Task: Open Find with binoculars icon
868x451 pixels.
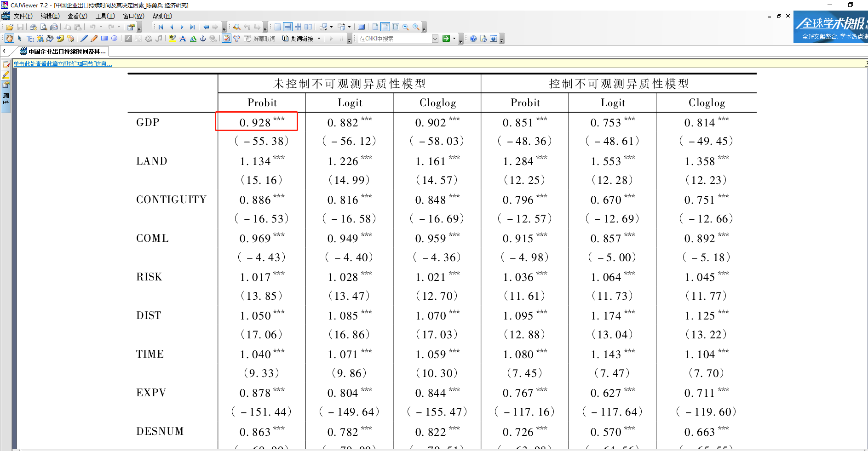Action: [x=237, y=27]
